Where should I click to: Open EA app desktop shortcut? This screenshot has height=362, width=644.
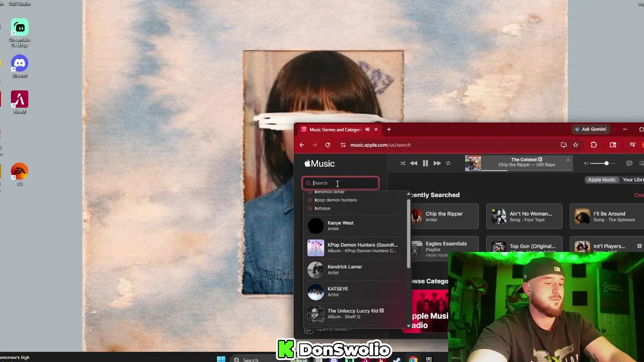[20, 174]
